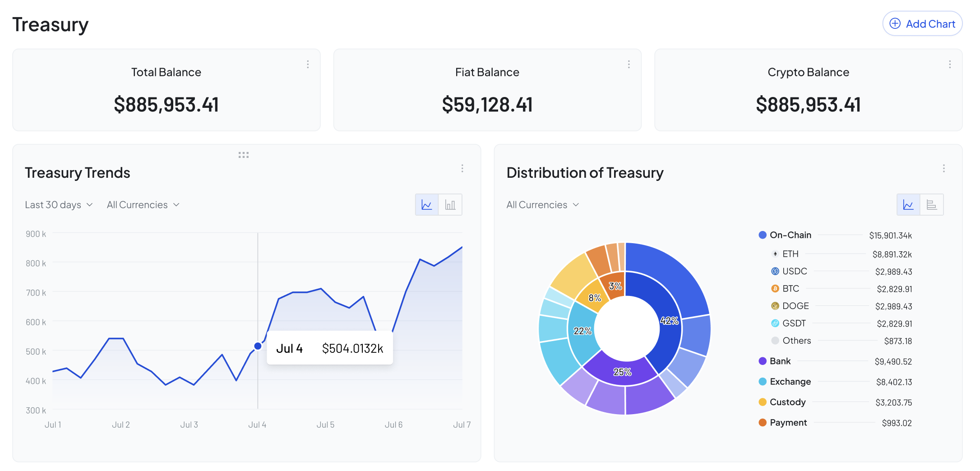Open Crypto Balance card options menu

click(x=950, y=65)
